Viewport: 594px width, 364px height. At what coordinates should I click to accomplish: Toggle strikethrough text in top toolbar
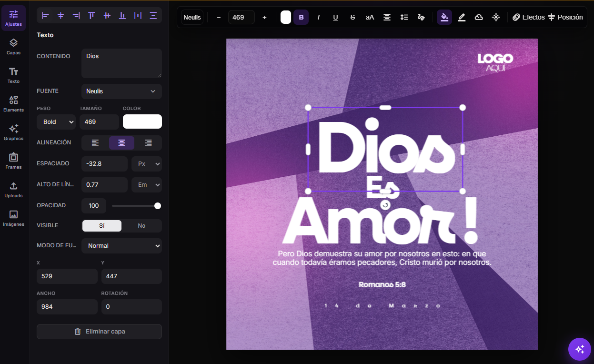pyautogui.click(x=352, y=17)
